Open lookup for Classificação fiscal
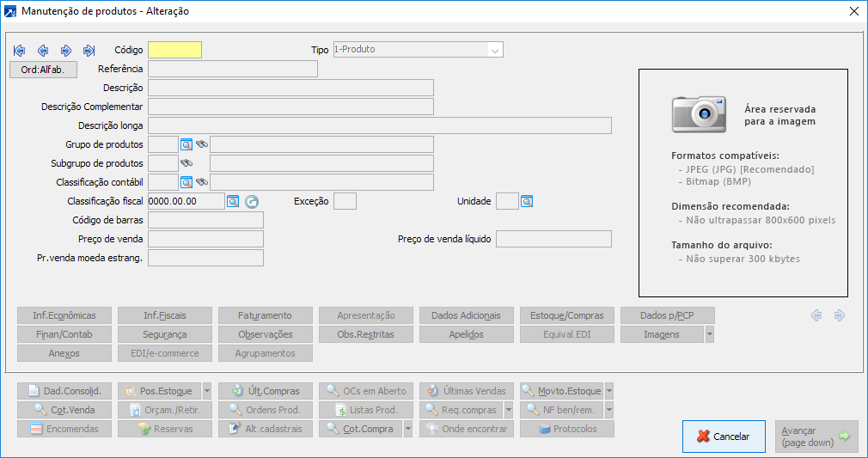Screen dimensions: 868x458 tap(233, 202)
